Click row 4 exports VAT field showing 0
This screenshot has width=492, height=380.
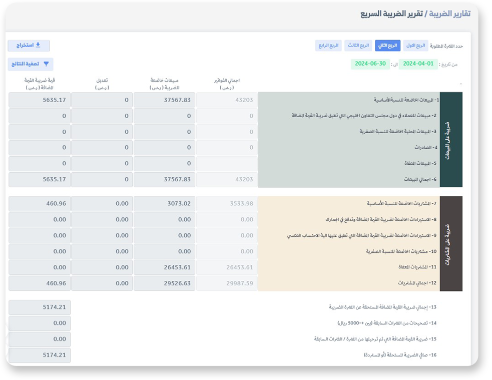coord(39,148)
